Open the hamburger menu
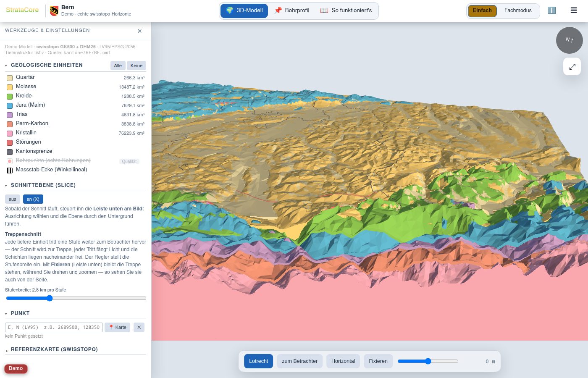The width and height of the screenshot is (588, 378). coord(574,10)
